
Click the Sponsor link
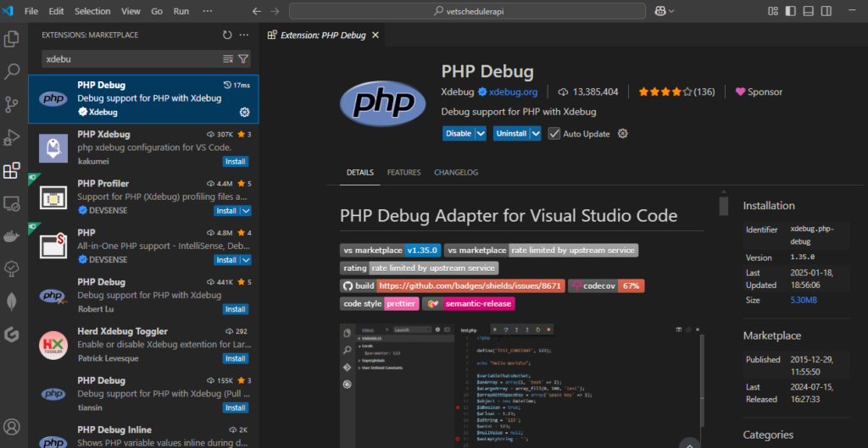coord(759,91)
